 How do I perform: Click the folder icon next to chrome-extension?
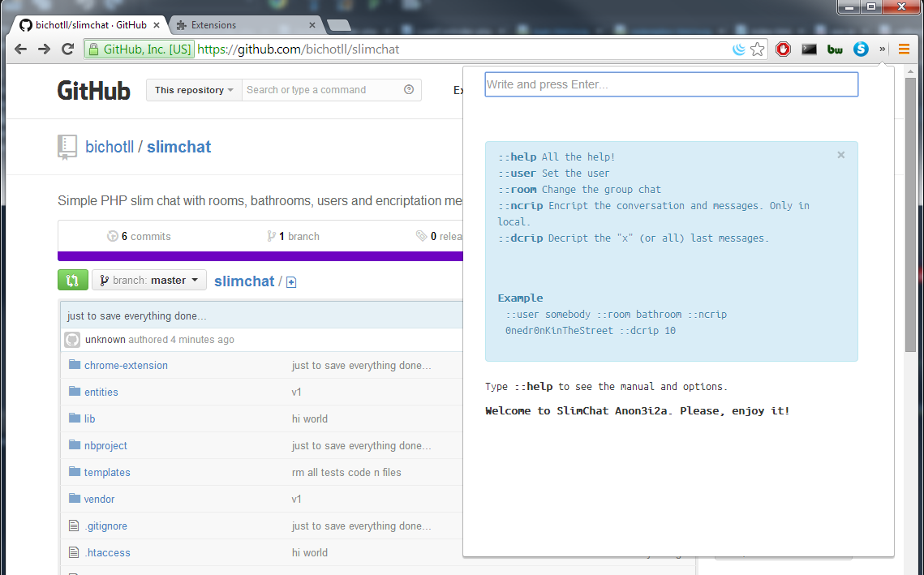[75, 365]
